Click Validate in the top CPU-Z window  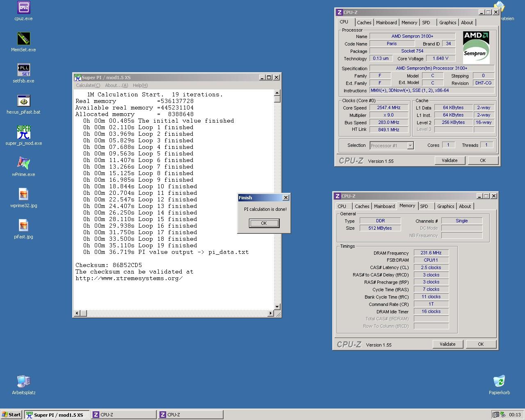(450, 160)
